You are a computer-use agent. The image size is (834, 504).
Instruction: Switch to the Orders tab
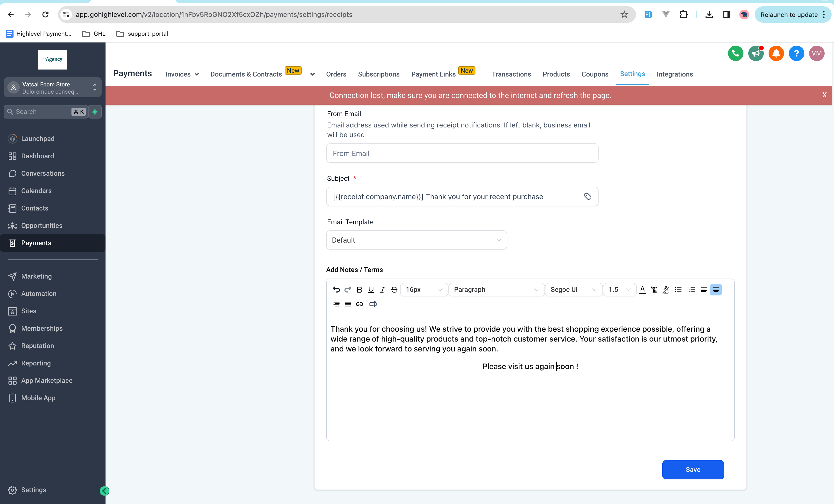point(336,74)
